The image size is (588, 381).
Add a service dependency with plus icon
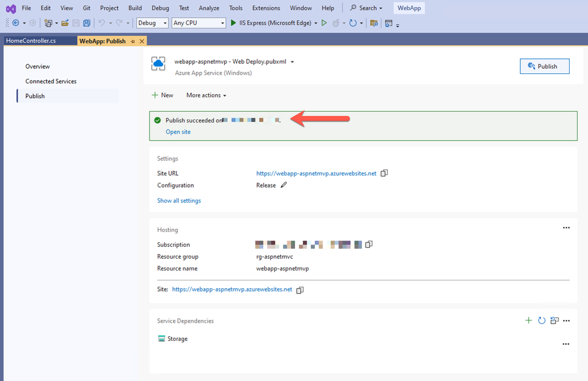(529, 320)
